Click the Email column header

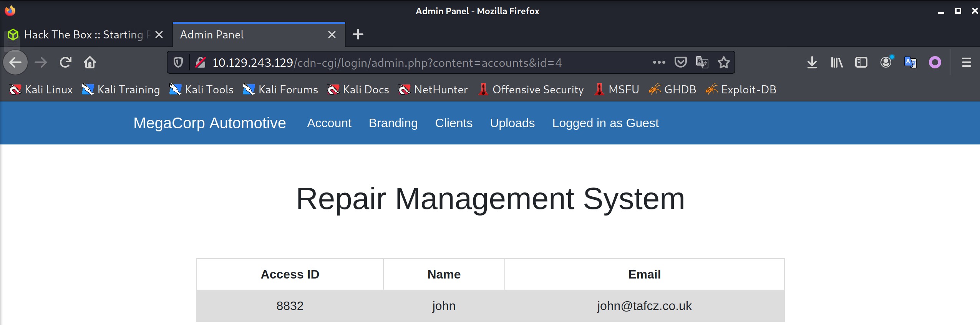click(644, 274)
